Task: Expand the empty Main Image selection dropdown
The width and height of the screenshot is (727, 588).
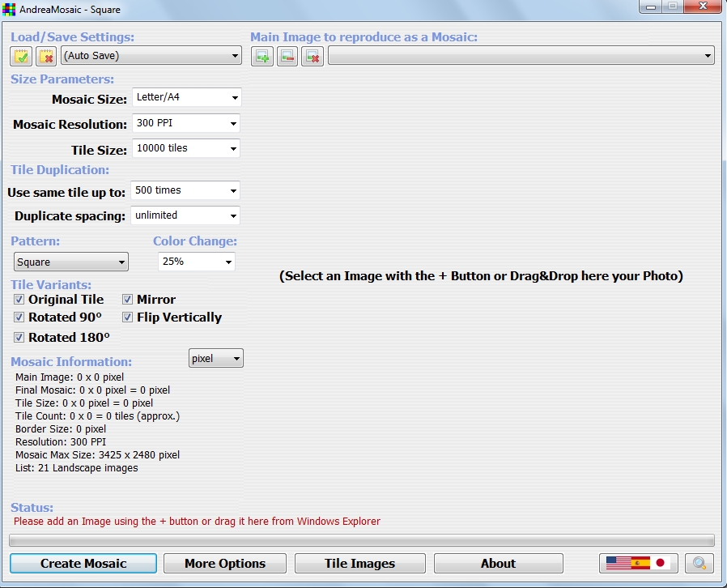Action: 521,56
